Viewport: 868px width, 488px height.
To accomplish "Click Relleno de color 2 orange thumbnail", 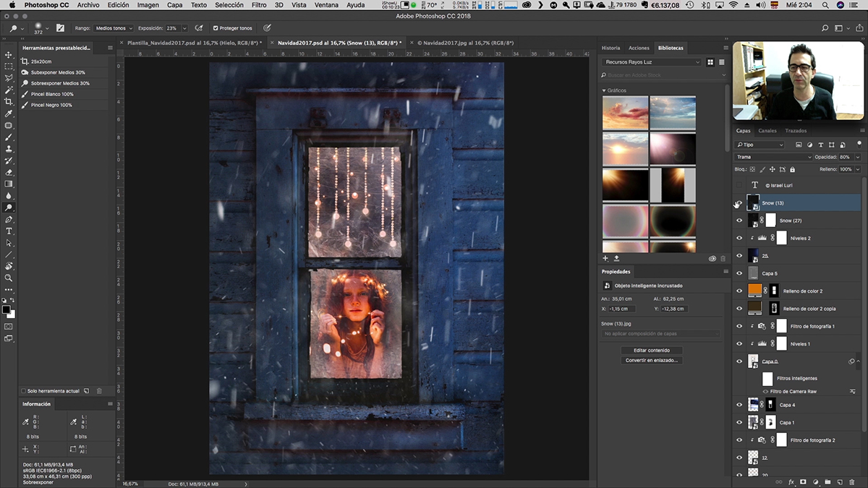I will (754, 291).
